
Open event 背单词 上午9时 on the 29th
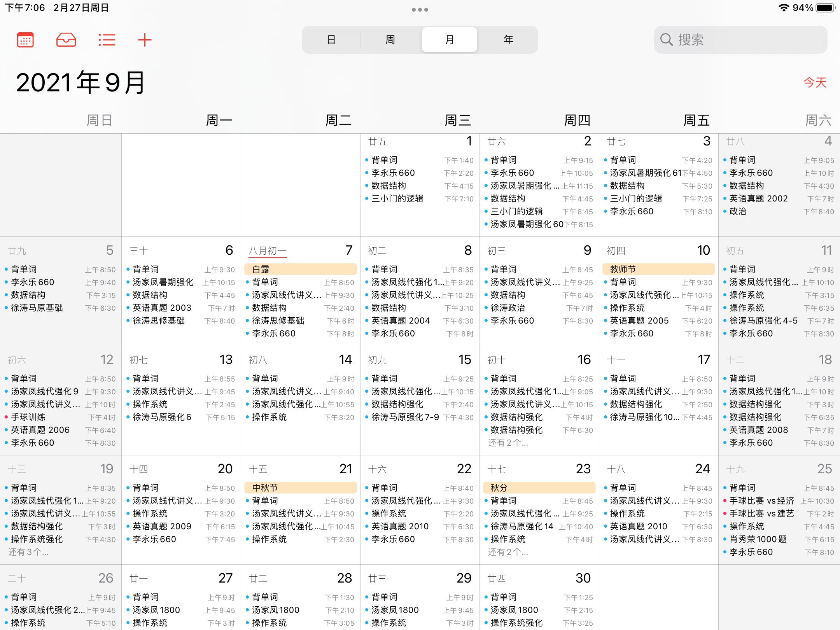pyautogui.click(x=420, y=597)
